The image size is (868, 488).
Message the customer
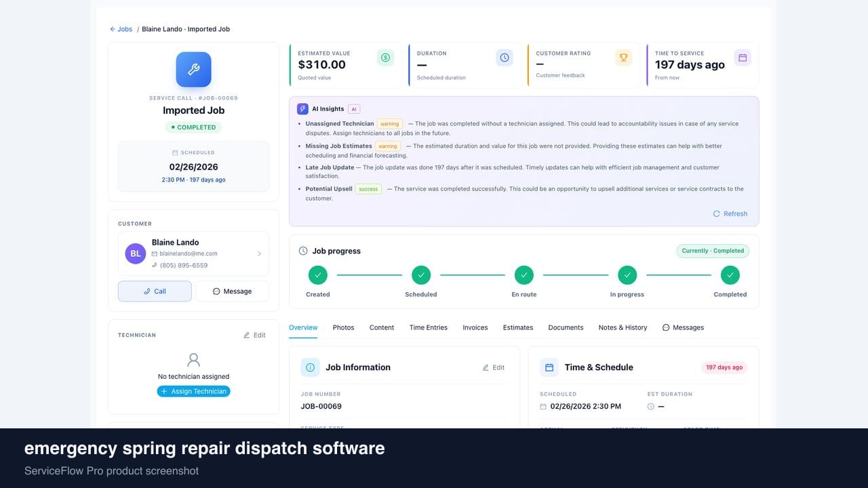[x=233, y=291]
